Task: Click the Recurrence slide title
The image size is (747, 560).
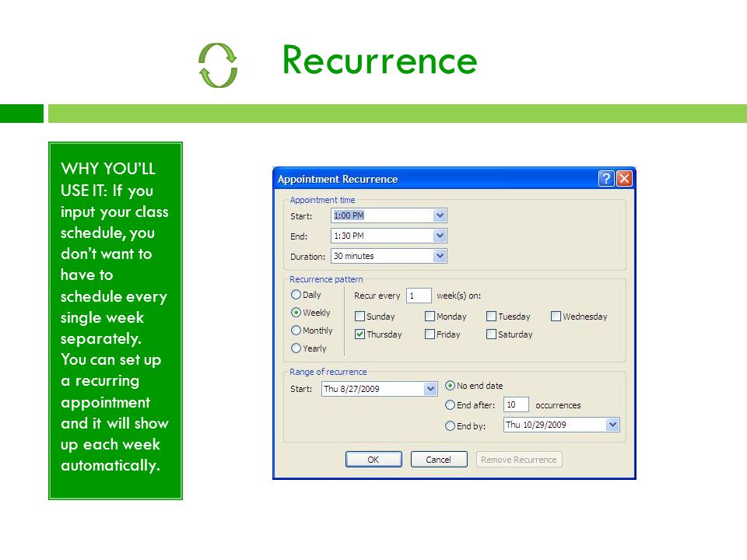Action: coord(380,61)
